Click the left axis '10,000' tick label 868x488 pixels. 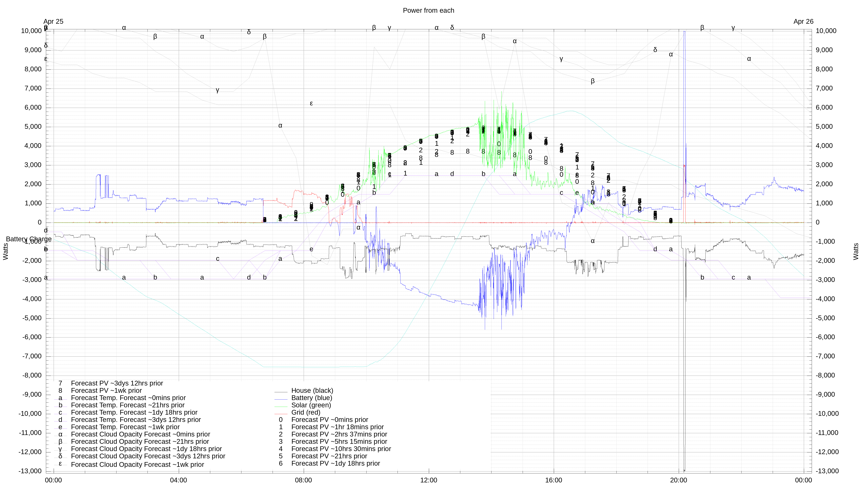(x=31, y=31)
